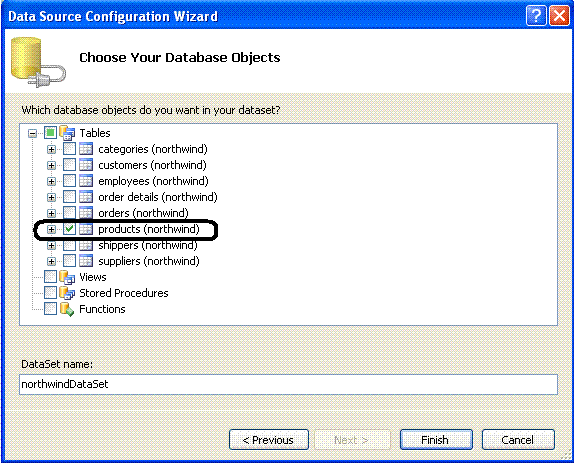The height and width of the screenshot is (463, 574).
Task: Select the orders (northwind) tree item
Action: click(143, 213)
